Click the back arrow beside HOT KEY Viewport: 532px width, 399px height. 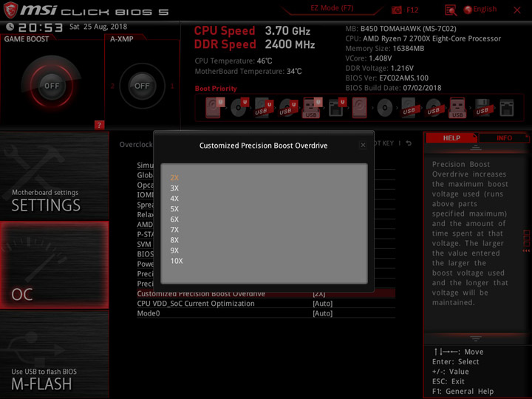409,143
